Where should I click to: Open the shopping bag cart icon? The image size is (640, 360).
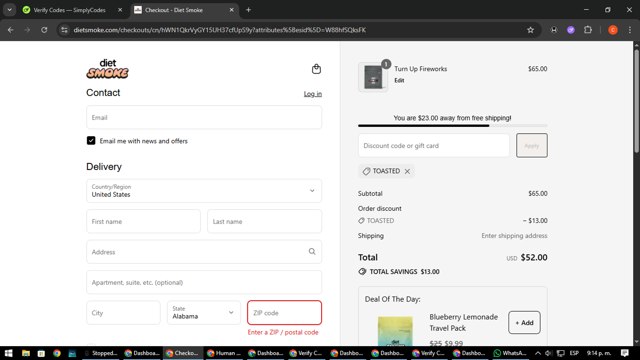[x=316, y=69]
